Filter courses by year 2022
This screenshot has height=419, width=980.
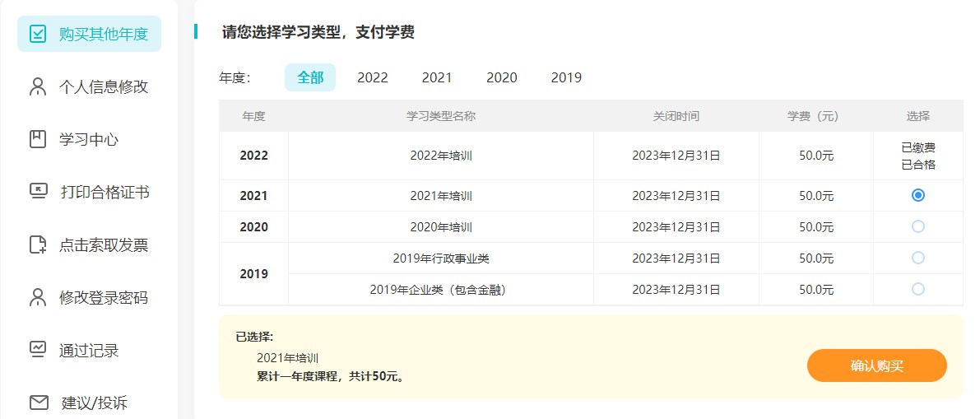[x=372, y=77]
